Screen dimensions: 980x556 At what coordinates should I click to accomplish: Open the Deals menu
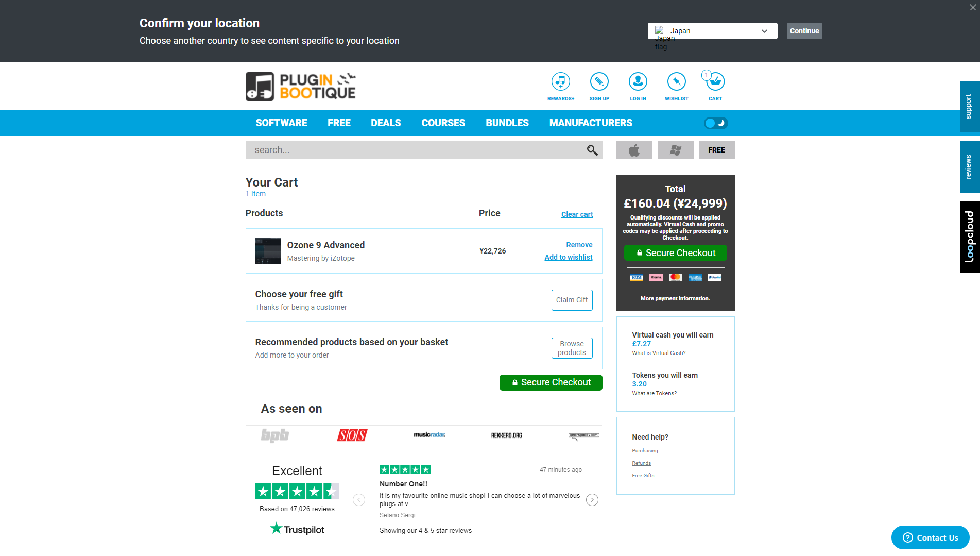click(x=386, y=123)
